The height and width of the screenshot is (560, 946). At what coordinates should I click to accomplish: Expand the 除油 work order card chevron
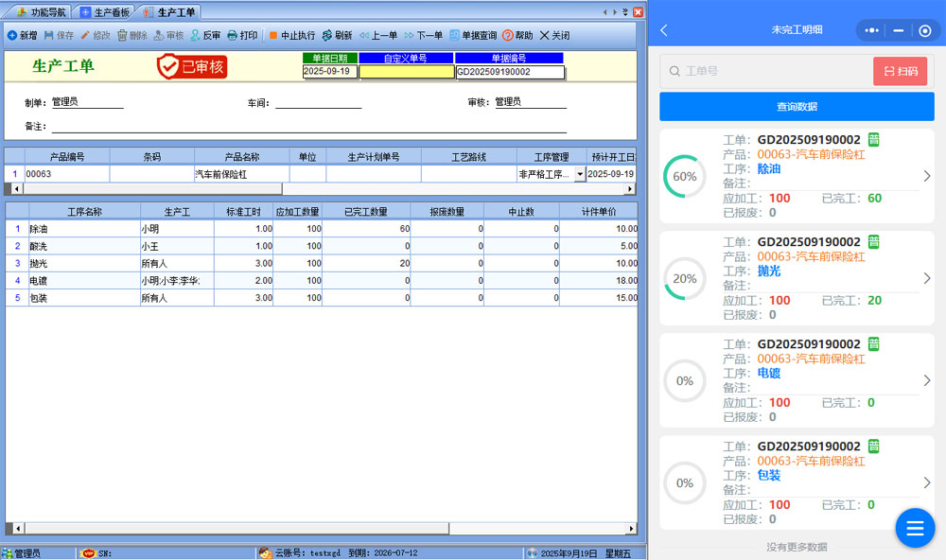coord(926,176)
